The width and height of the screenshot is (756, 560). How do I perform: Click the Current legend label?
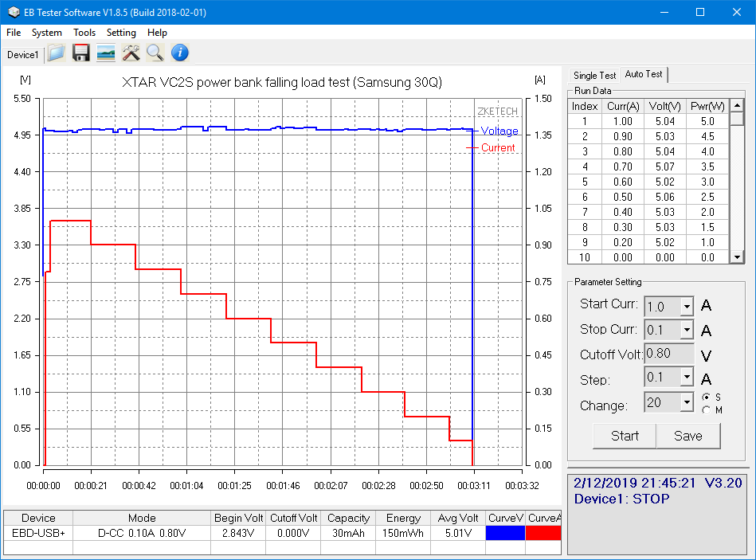click(x=498, y=148)
